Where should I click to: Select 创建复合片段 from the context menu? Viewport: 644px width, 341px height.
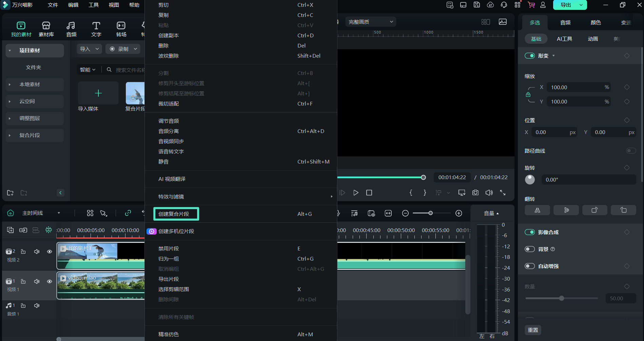(176, 214)
